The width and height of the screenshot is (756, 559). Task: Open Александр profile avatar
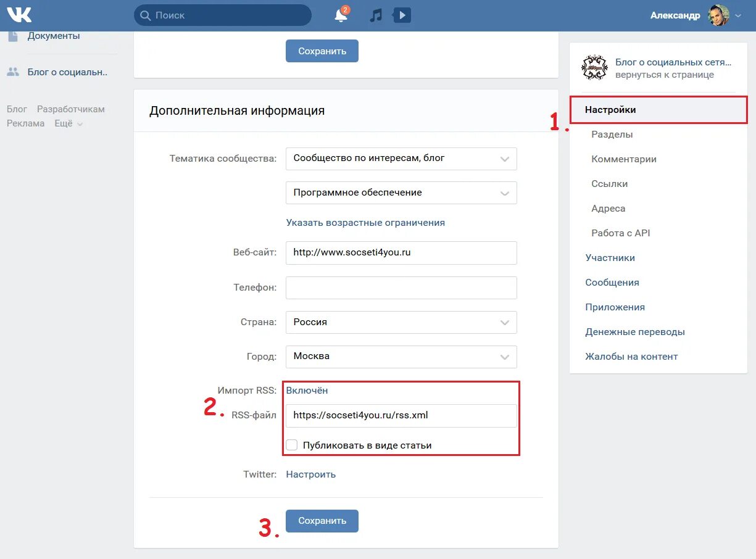point(718,15)
